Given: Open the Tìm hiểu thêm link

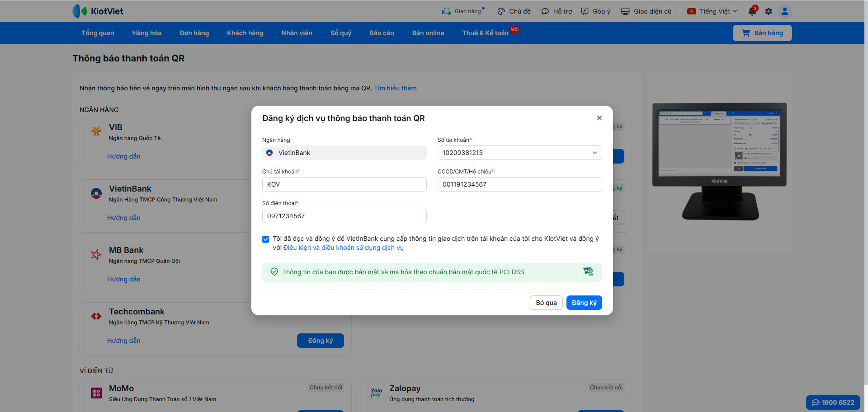Looking at the screenshot, I should (x=395, y=88).
